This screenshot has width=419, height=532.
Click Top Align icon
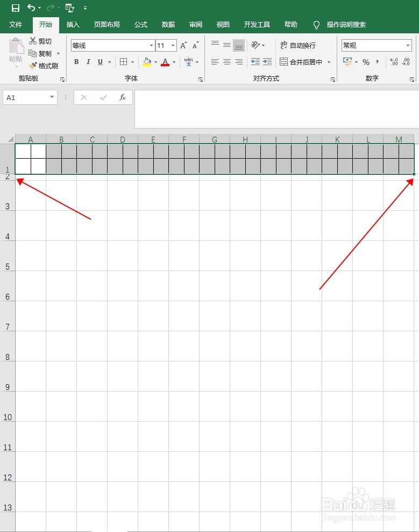click(215, 45)
